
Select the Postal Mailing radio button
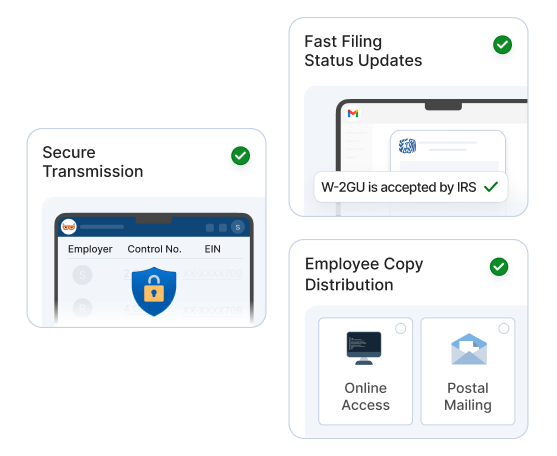[503, 329]
